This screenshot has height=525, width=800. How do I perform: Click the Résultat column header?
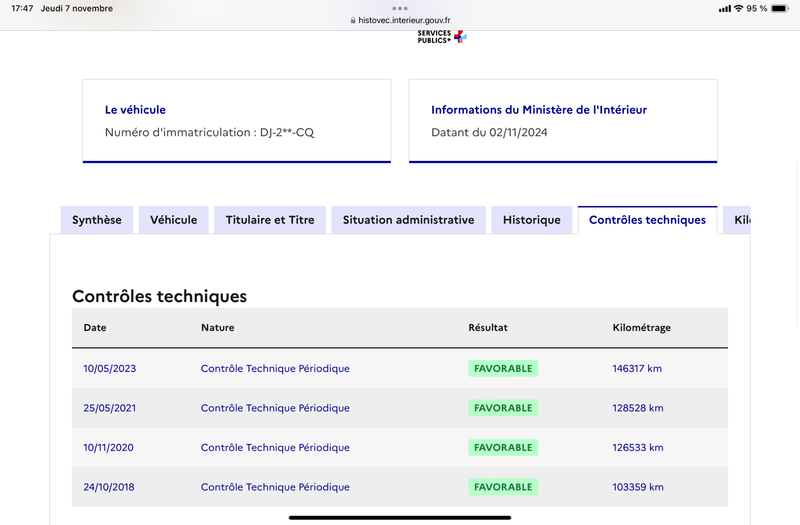488,328
